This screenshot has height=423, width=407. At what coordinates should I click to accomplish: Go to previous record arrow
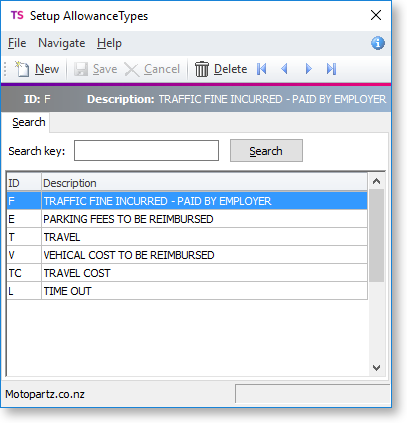[284, 69]
